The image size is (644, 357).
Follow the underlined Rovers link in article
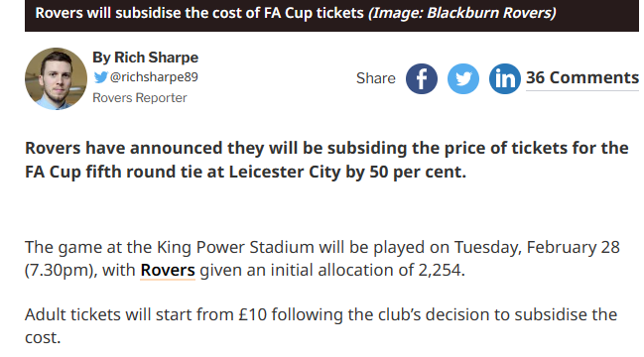pos(168,270)
